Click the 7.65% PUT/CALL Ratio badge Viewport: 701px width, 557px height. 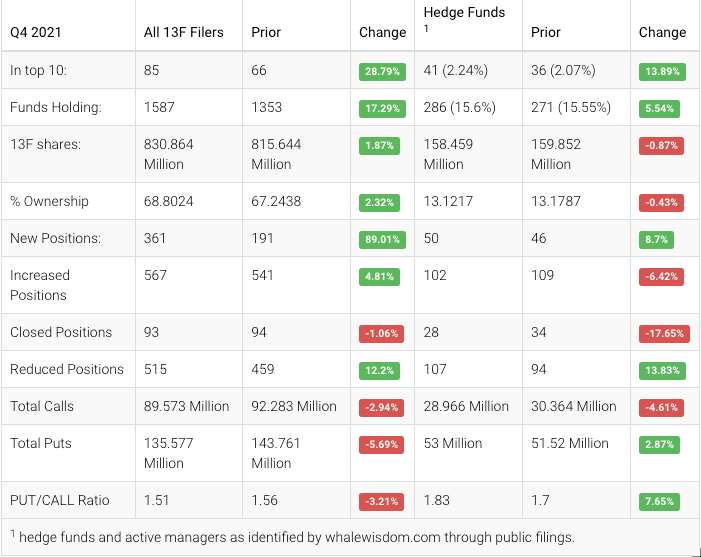coord(658,501)
